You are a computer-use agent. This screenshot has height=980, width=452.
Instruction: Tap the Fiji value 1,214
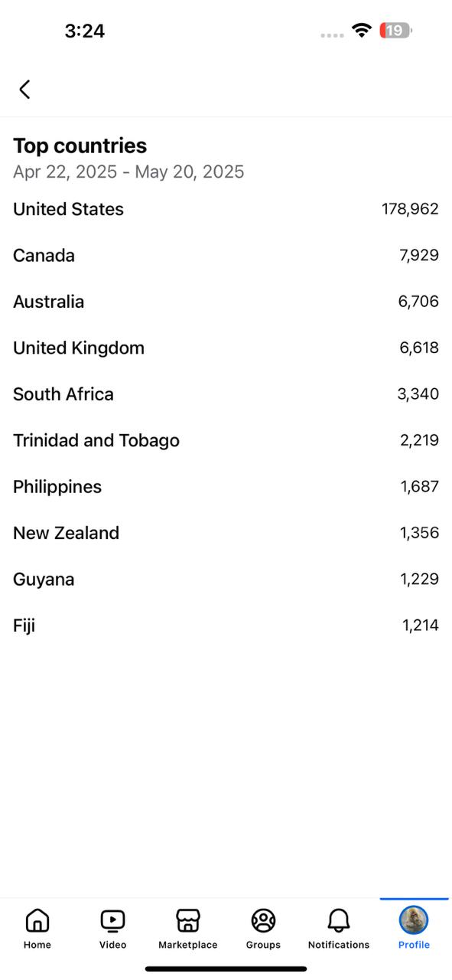pos(420,626)
